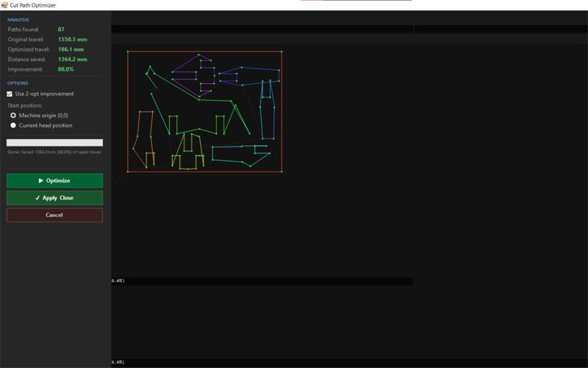
Task: Click the Optimized travel value 186.1 mm
Action: click(x=71, y=49)
